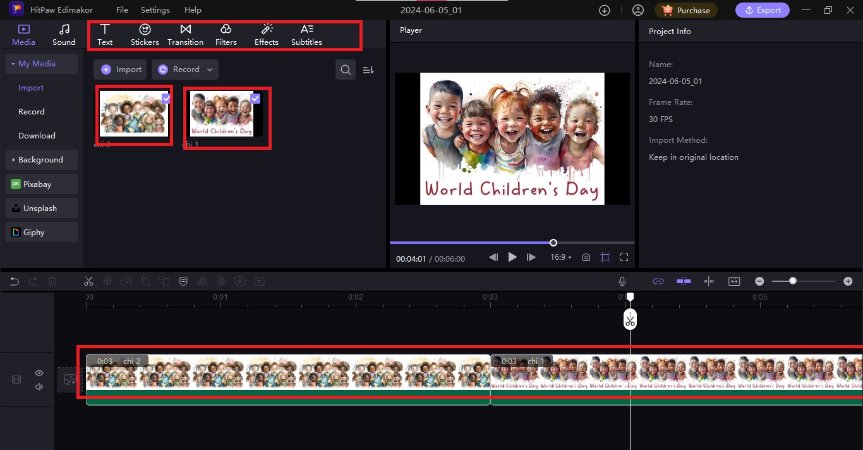This screenshot has width=863, height=450.
Task: Open the Effects tab
Action: coord(266,35)
